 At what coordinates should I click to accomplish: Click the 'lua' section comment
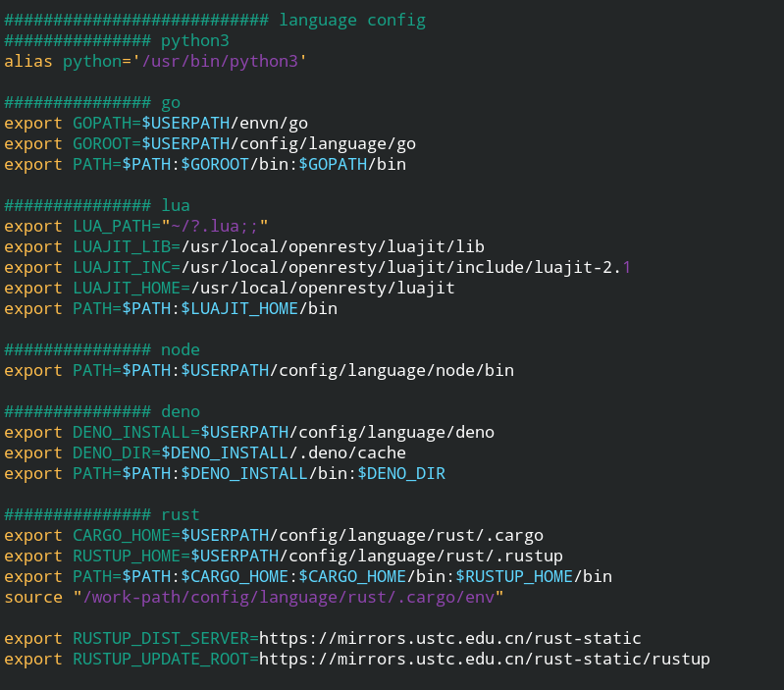click(x=97, y=206)
